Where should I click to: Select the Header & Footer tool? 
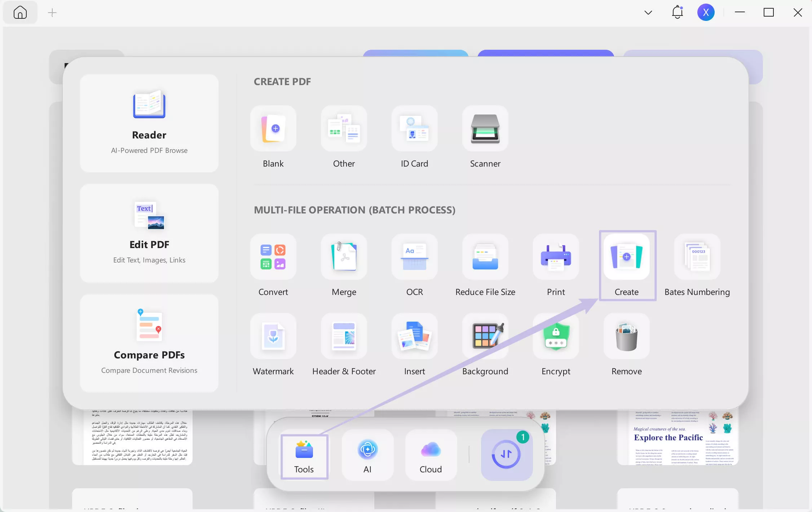click(344, 345)
